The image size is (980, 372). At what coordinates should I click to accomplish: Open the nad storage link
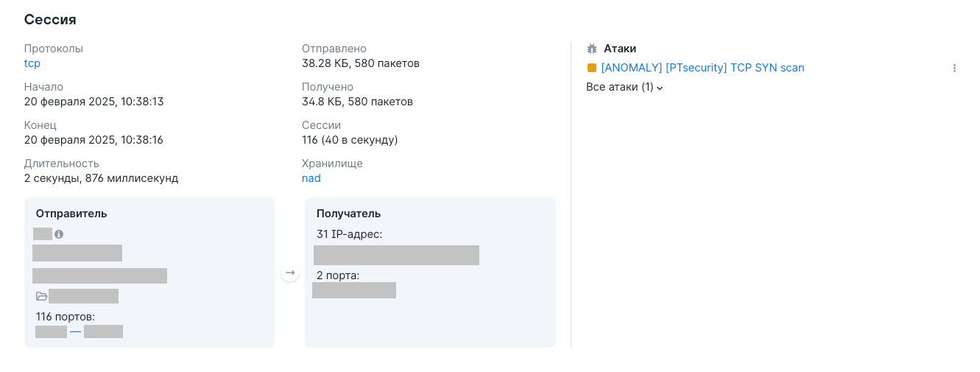click(x=311, y=178)
